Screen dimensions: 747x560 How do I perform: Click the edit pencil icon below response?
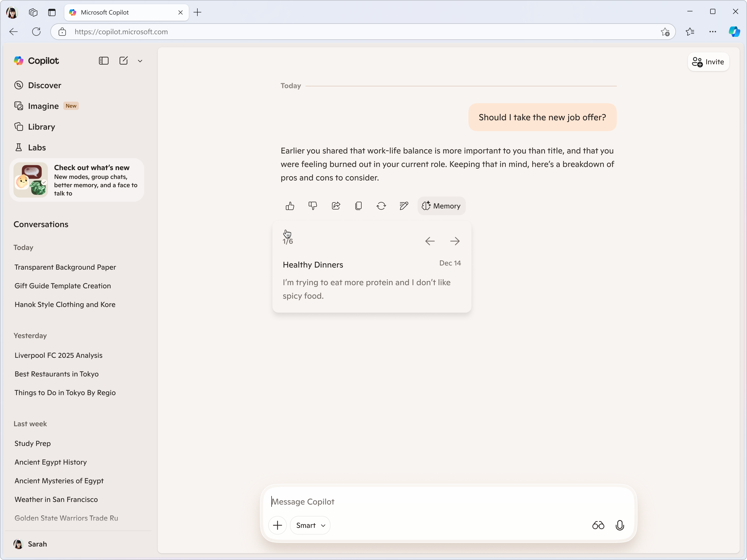tap(404, 206)
